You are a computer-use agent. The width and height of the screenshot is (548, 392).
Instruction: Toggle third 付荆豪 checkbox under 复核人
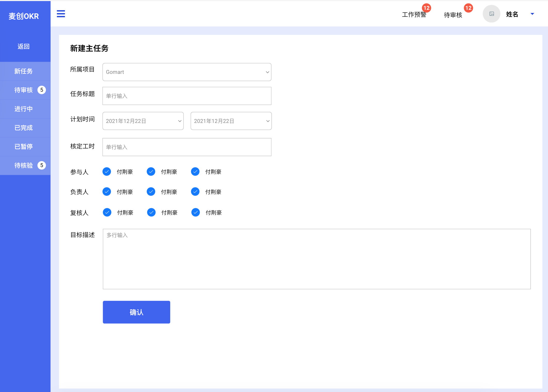[195, 212]
